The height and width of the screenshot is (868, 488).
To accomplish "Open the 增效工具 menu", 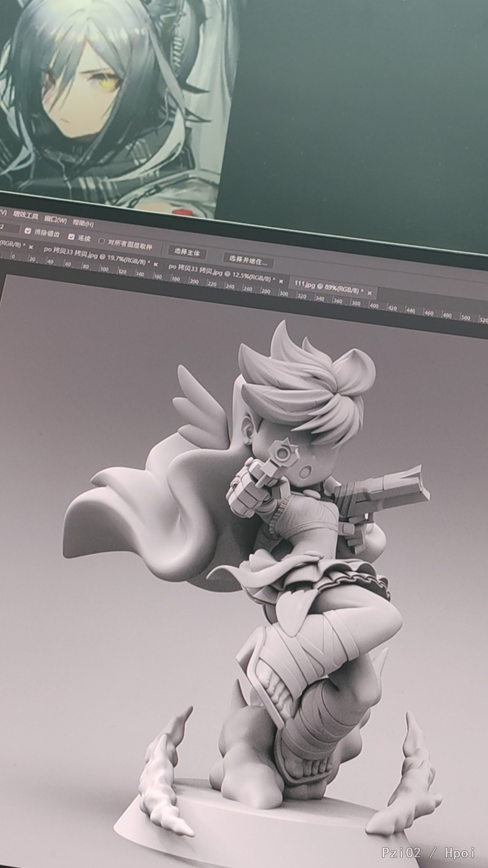I will click(25, 216).
